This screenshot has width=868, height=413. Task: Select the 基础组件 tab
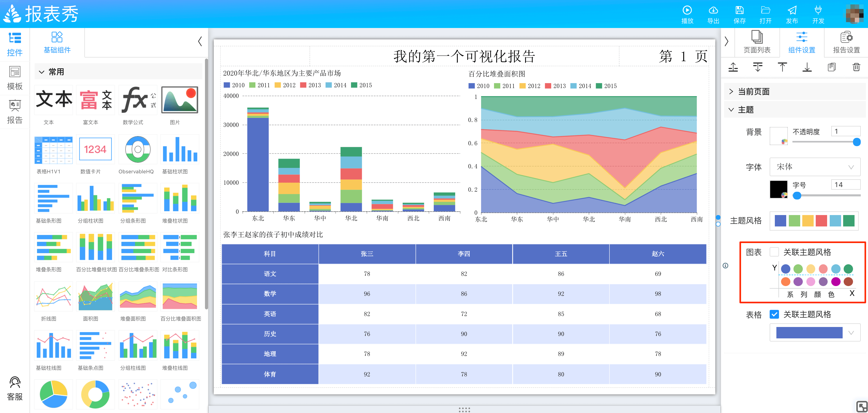point(57,42)
